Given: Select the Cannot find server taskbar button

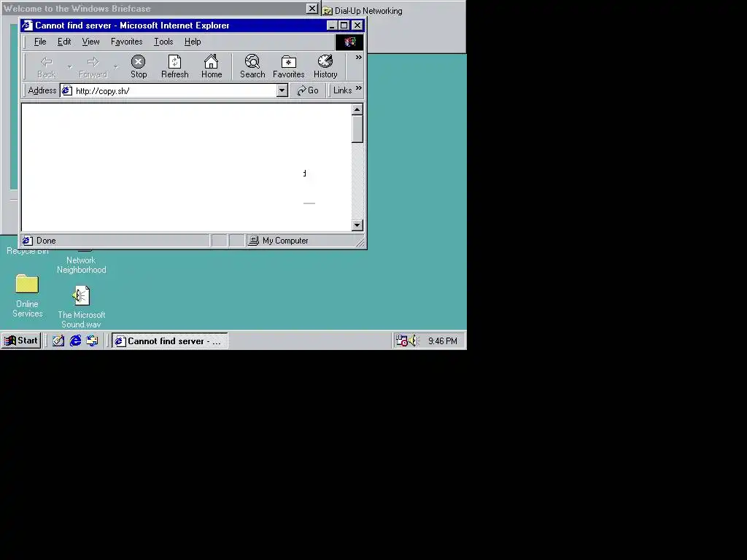Looking at the screenshot, I should click(x=169, y=341).
